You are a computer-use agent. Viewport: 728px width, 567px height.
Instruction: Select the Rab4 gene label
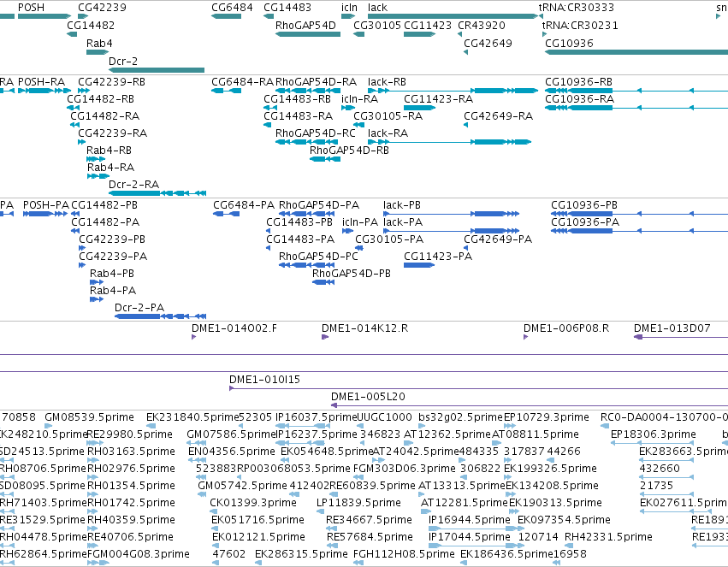(99, 43)
